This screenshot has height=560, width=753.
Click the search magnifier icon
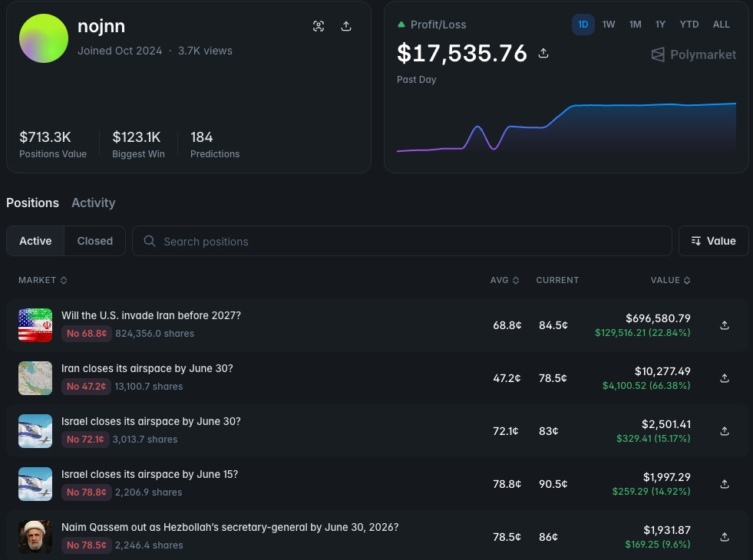150,241
